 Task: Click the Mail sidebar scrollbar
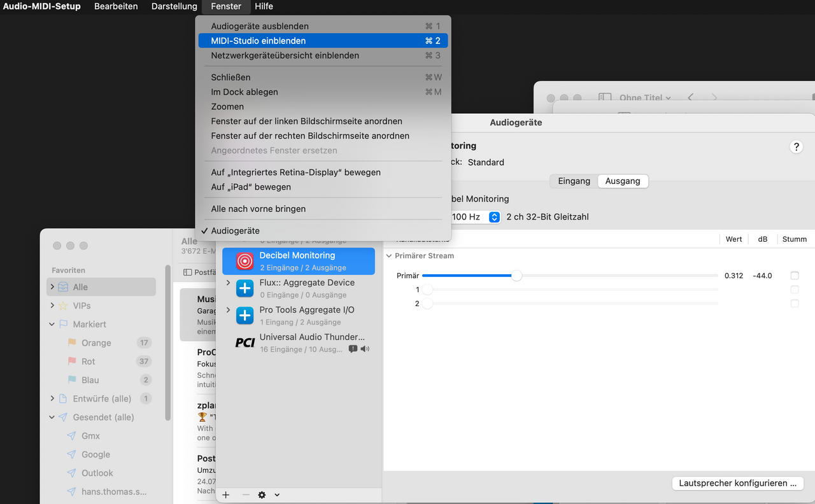click(168, 342)
